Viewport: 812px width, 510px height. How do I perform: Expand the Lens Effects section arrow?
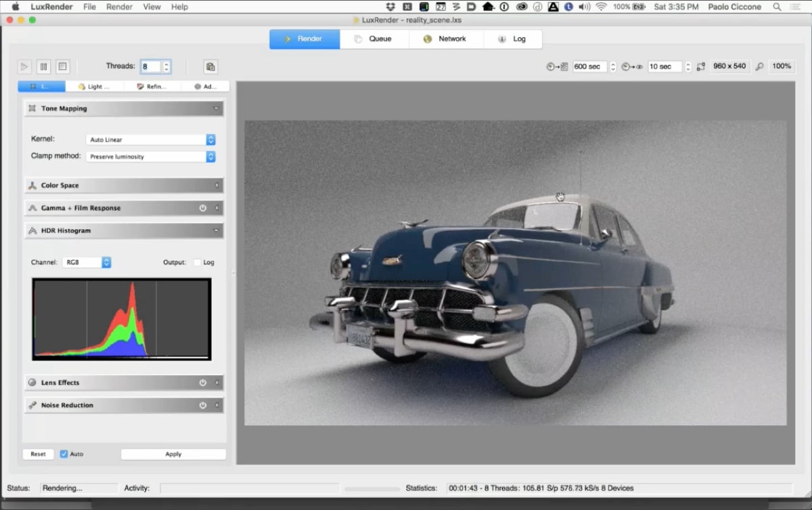[x=217, y=383]
